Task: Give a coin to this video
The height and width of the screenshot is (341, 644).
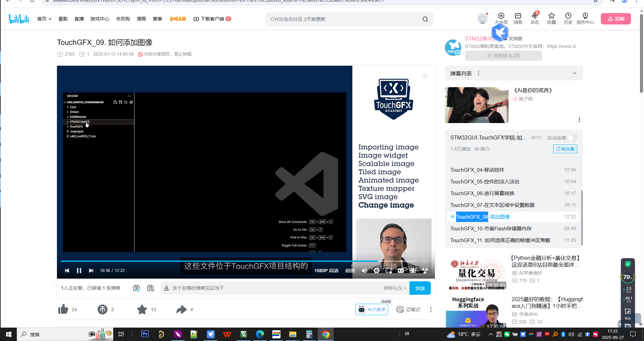Action: pos(103,309)
